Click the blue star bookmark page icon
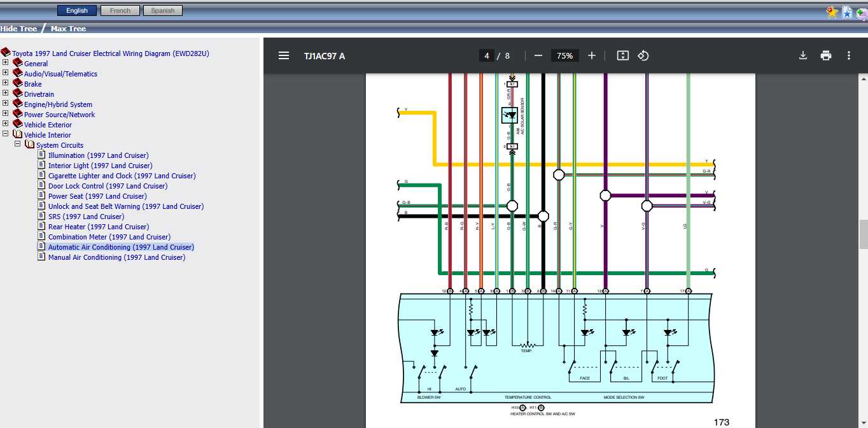This screenshot has width=868, height=428. click(847, 12)
